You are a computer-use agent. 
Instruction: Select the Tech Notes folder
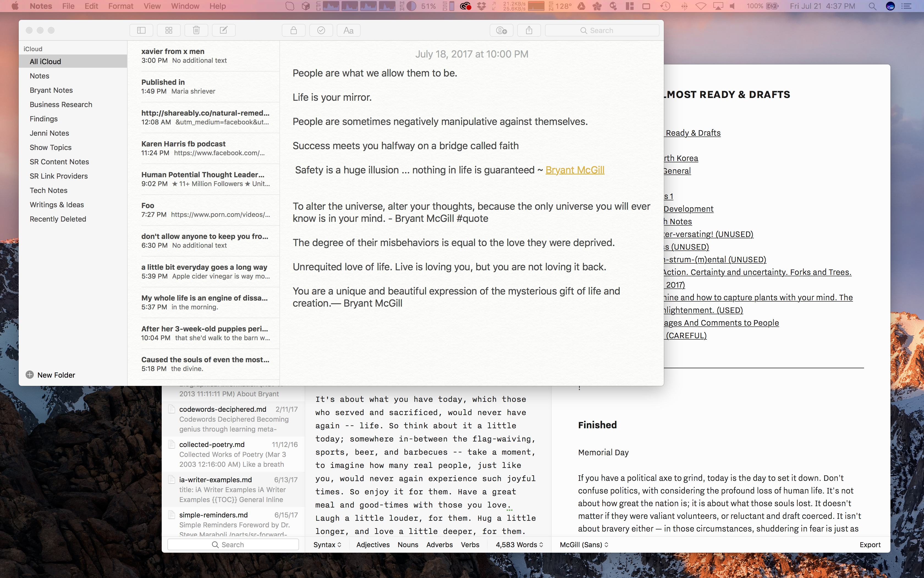click(73, 190)
